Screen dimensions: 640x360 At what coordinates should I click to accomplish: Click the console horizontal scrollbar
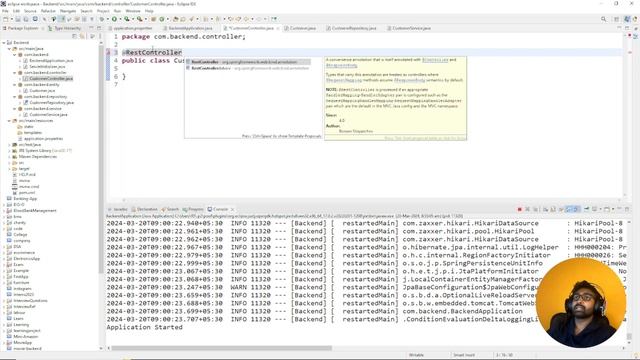pyautogui.click(x=222, y=348)
